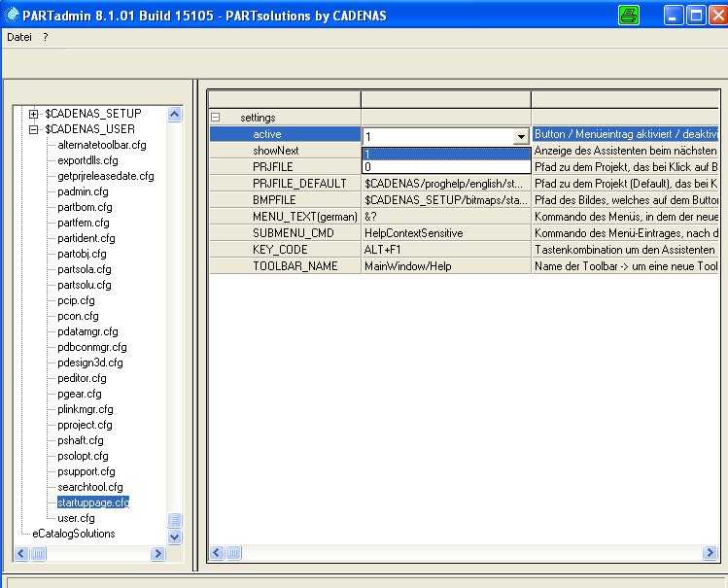The height and width of the screenshot is (588, 728).
Task: Click the $CADENAS_SETUP tree label
Action: (93, 114)
